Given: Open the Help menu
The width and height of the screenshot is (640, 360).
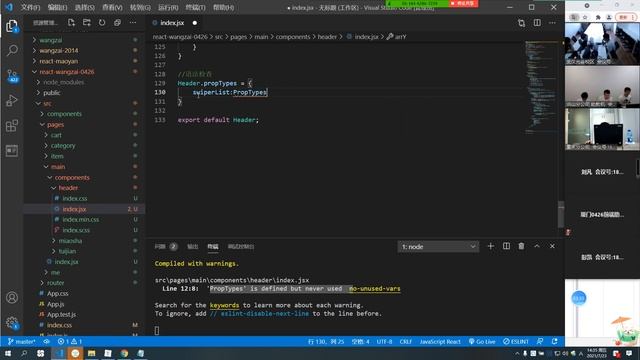Looking at the screenshot, I should 224,7.
